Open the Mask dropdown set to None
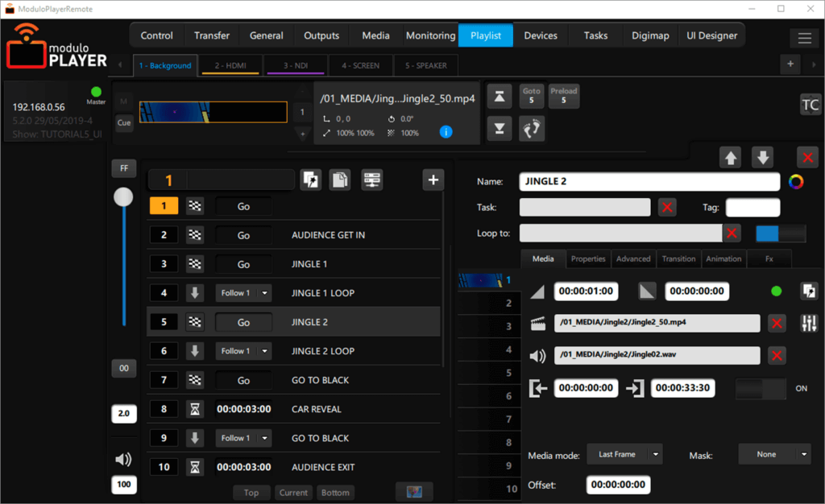Viewport: 825px width, 504px height. pos(773,454)
